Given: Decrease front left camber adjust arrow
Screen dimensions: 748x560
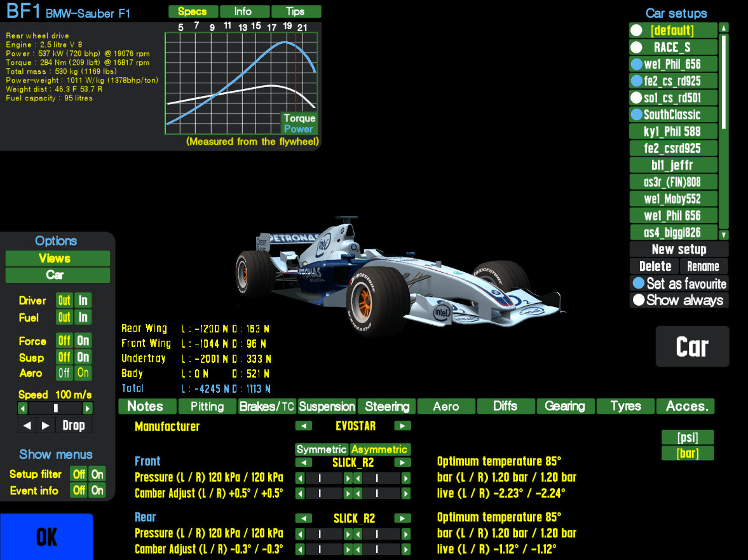Looking at the screenshot, I should click(300, 494).
